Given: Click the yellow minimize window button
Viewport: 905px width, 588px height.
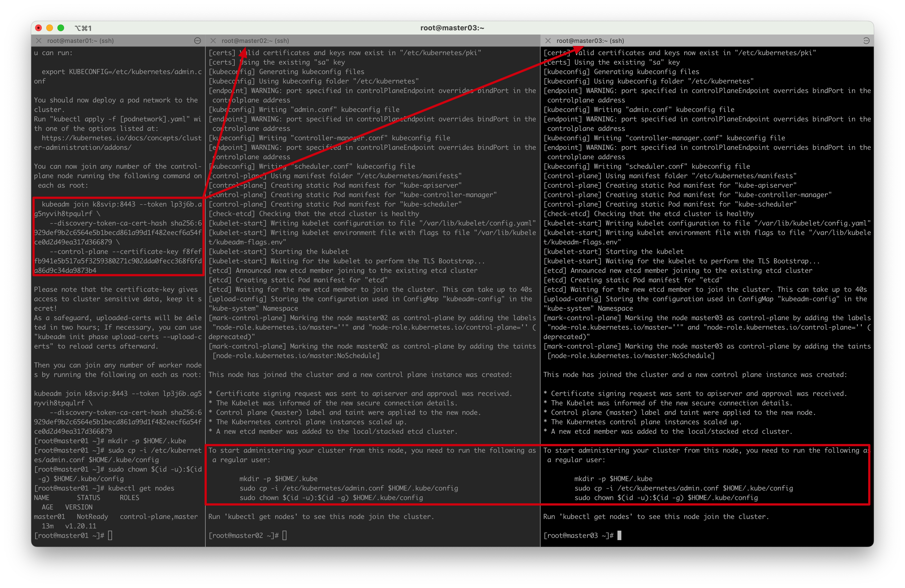Looking at the screenshot, I should (x=49, y=28).
